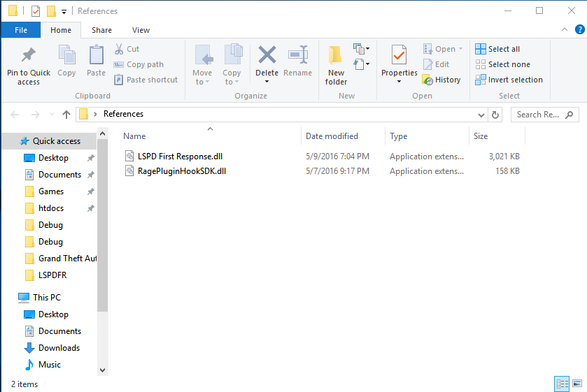Click Copy path in Clipboard group
587x392 pixels.
pos(139,64)
